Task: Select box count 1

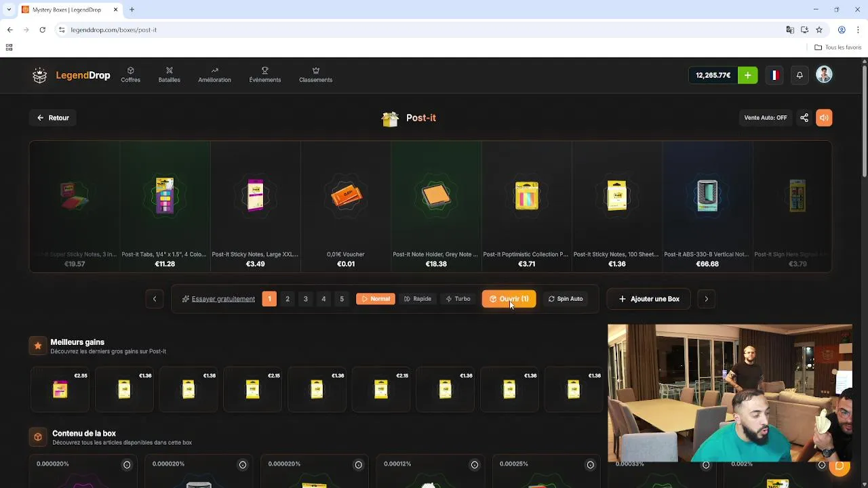Action: pos(269,299)
